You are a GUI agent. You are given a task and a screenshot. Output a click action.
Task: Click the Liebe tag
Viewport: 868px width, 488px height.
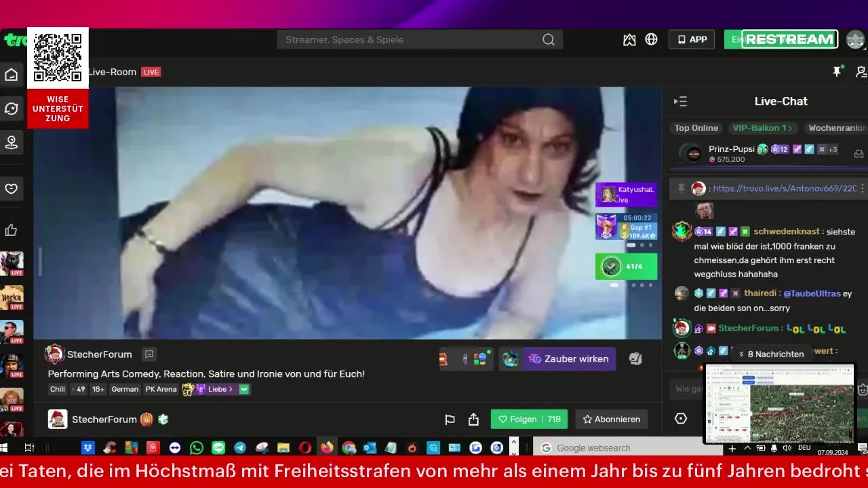click(x=216, y=389)
